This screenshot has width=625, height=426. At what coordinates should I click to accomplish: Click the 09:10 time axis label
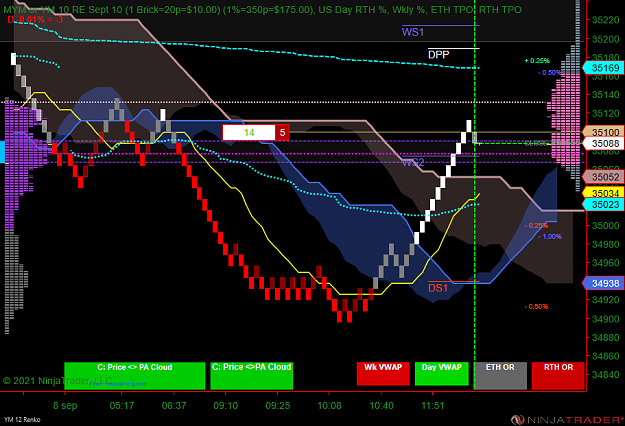tap(226, 406)
